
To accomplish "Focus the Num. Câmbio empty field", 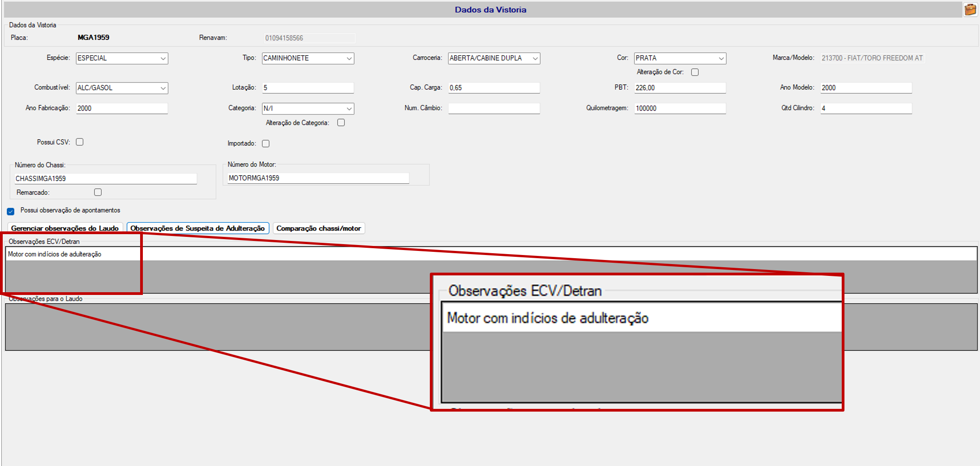I will click(x=494, y=108).
